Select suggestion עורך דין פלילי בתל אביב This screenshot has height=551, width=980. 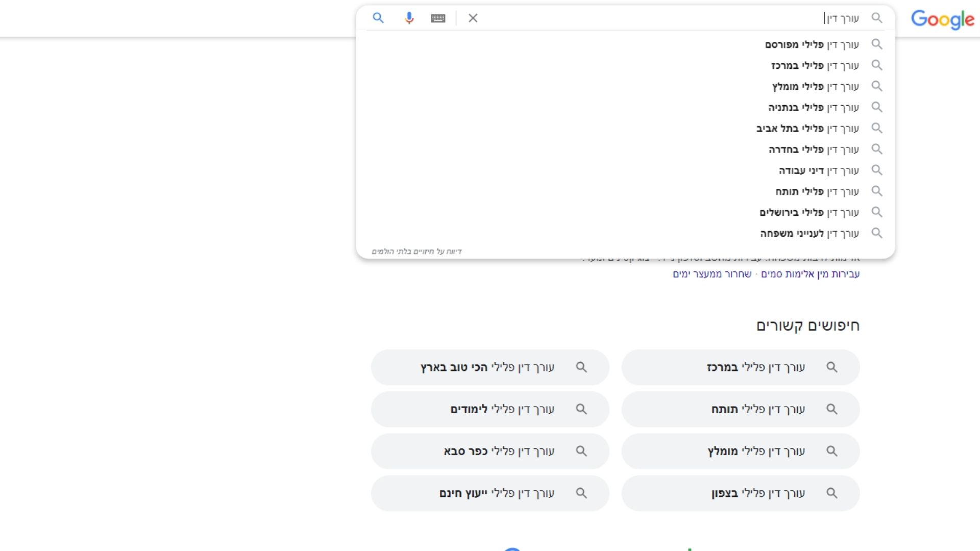(x=625, y=128)
